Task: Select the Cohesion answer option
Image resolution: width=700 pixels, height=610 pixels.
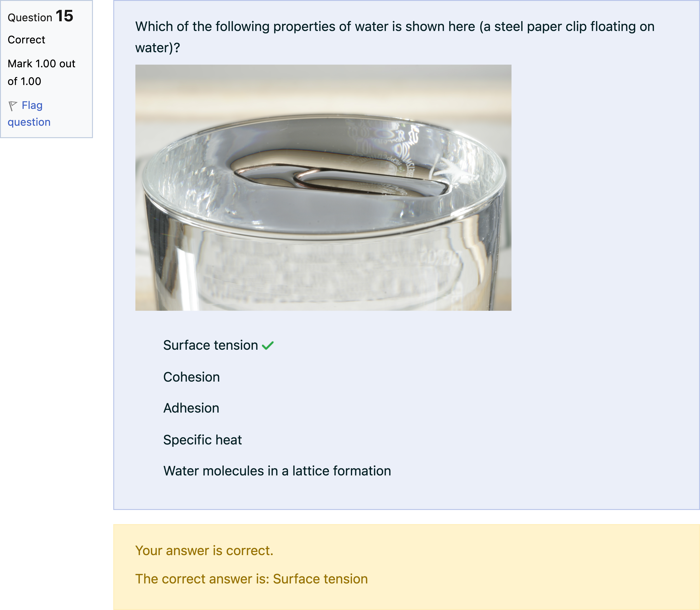Action: point(191,377)
